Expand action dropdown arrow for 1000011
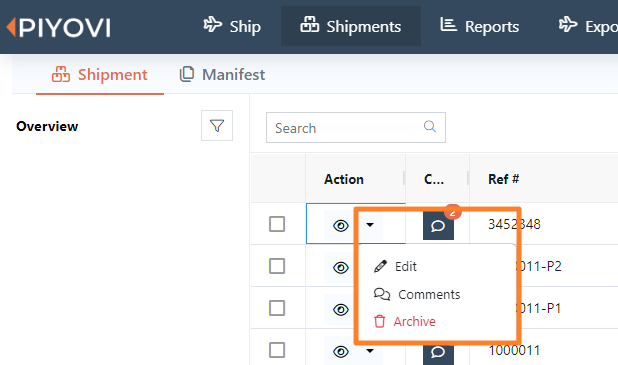 coord(370,350)
